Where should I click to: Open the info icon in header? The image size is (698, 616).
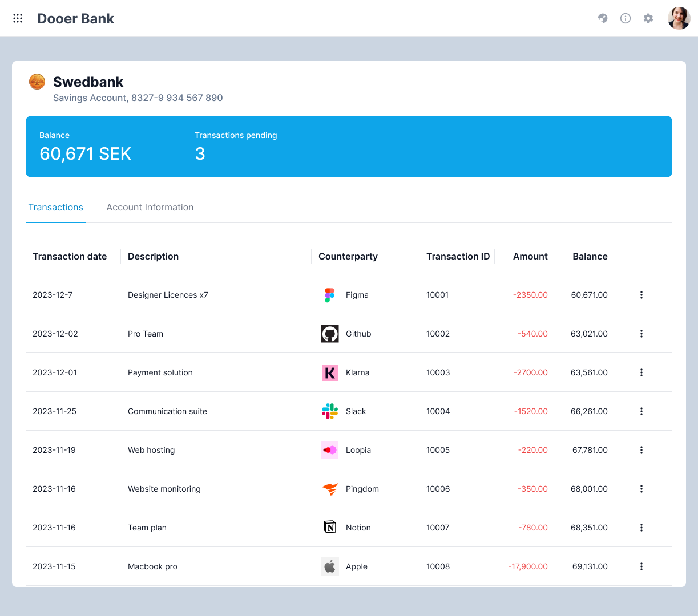(626, 18)
